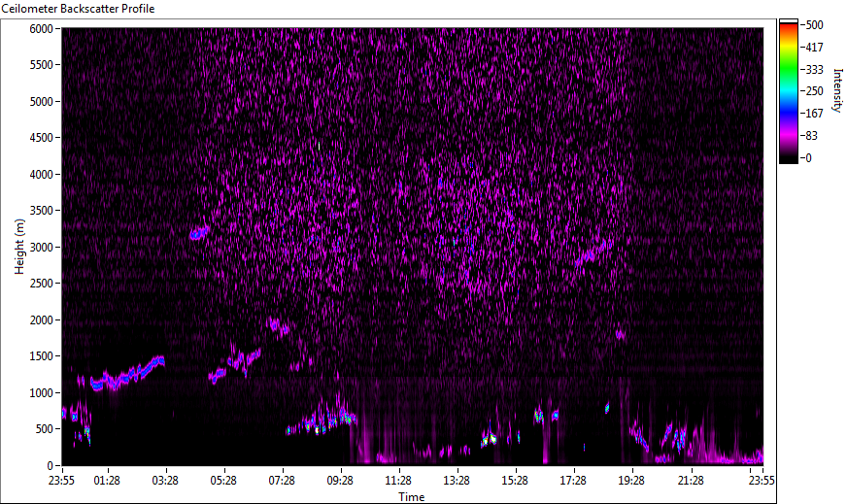Click the 4500 height axis value
The width and height of the screenshot is (847, 504).
tap(42, 138)
